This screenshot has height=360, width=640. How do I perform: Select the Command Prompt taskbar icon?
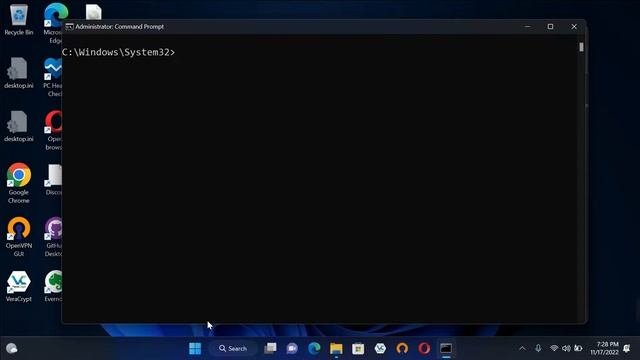point(446,348)
